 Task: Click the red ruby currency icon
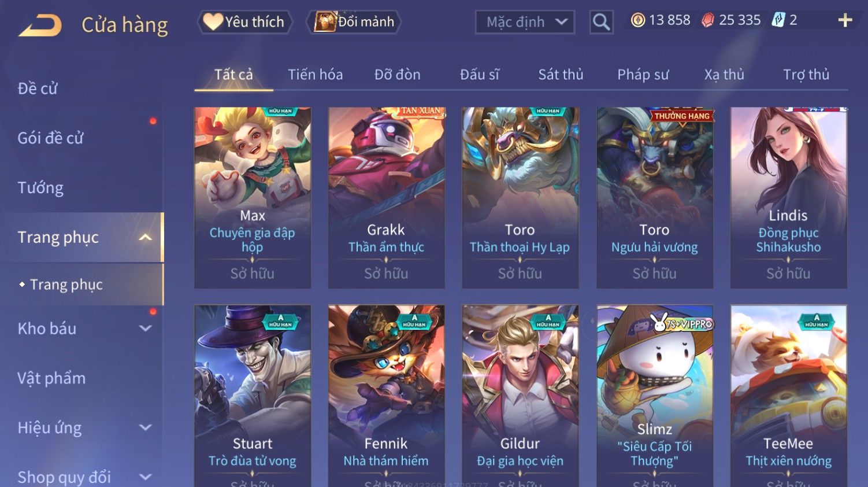[708, 20]
